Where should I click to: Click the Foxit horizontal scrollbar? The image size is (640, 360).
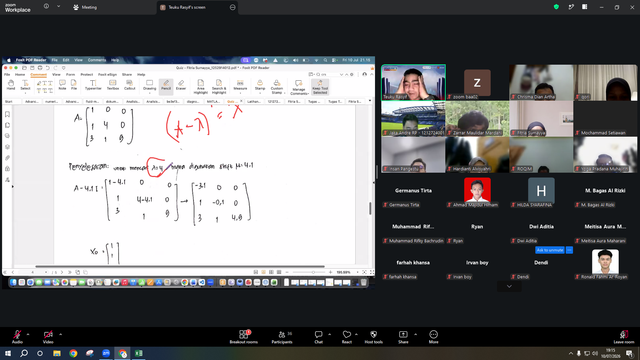pyautogui.click(x=180, y=267)
